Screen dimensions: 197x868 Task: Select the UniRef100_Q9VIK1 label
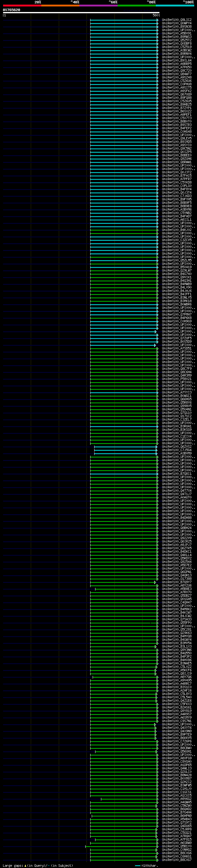coord(177,277)
